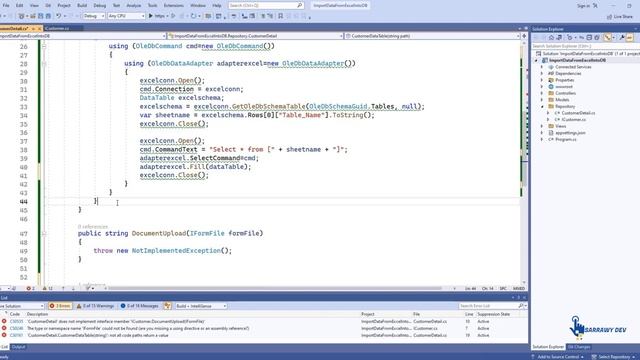Viewport: 640px width, 360px height.
Task: Toggle the Messages filter button
Action: coord(139,306)
